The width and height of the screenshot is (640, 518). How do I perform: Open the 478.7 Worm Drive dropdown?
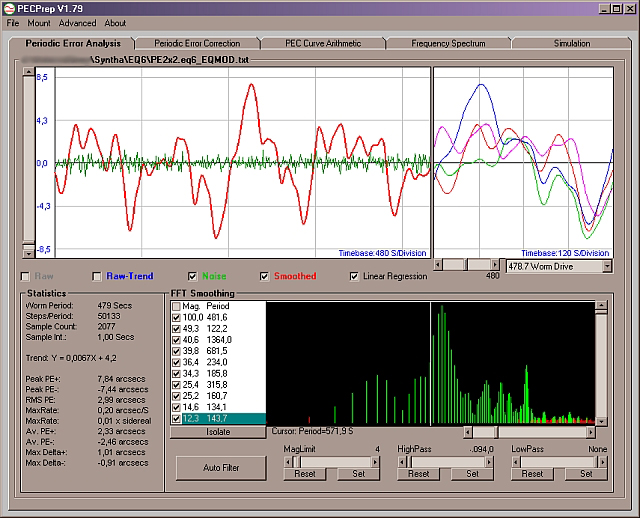click(605, 267)
